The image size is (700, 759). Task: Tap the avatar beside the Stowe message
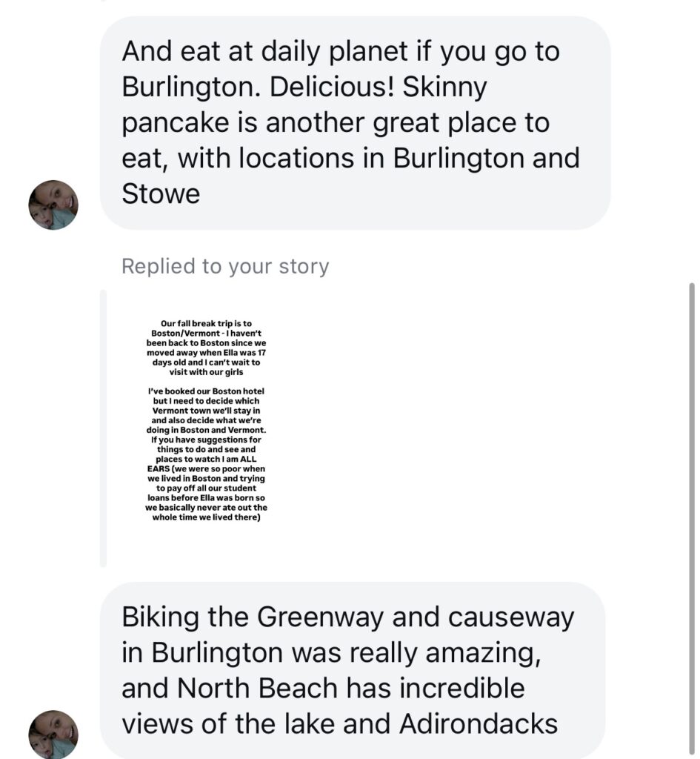[53, 205]
